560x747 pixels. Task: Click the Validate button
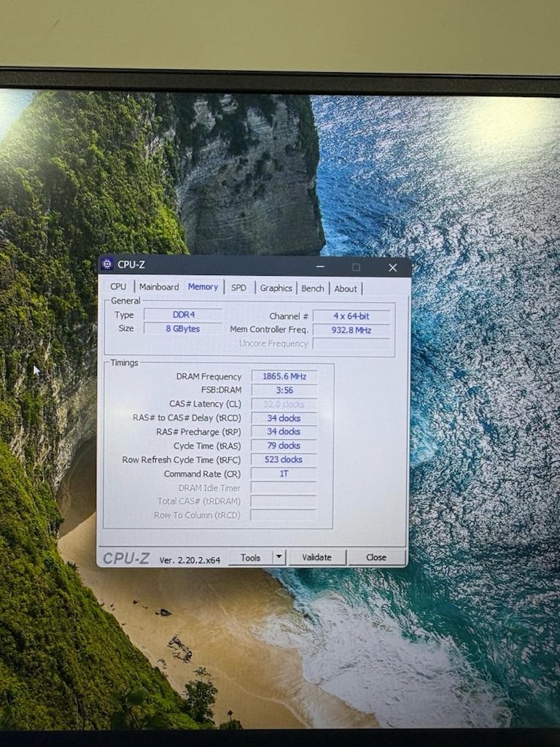[x=316, y=557]
